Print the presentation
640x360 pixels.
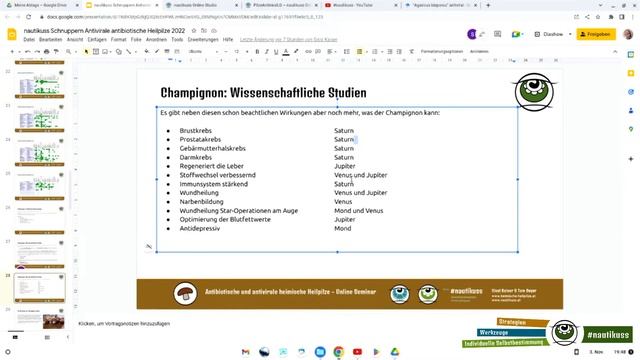click(x=47, y=51)
